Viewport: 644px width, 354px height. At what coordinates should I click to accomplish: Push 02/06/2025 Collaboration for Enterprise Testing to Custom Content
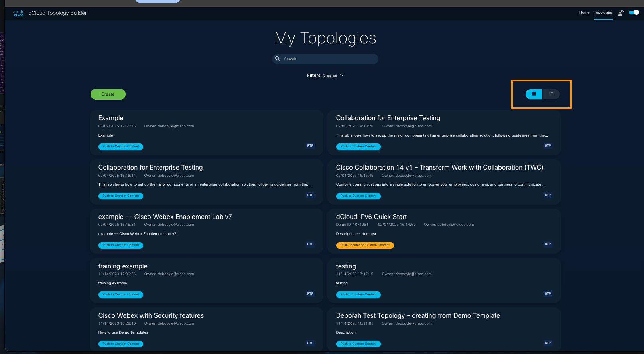click(x=358, y=147)
